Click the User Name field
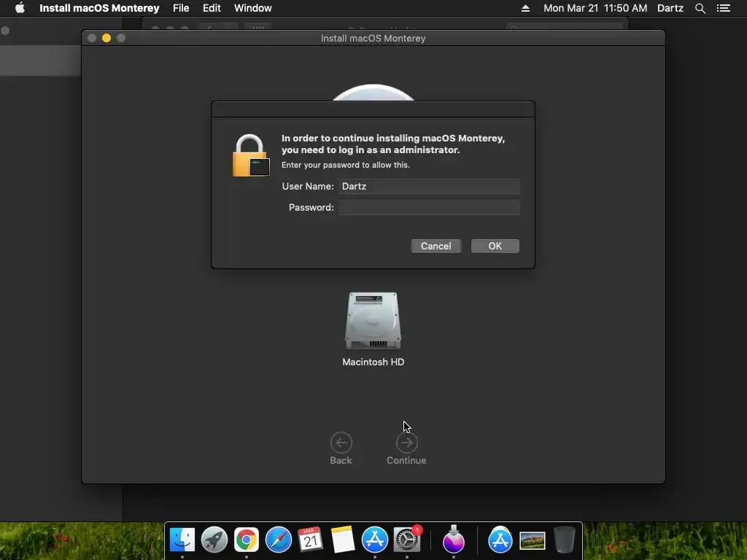747x560 pixels. [429, 186]
